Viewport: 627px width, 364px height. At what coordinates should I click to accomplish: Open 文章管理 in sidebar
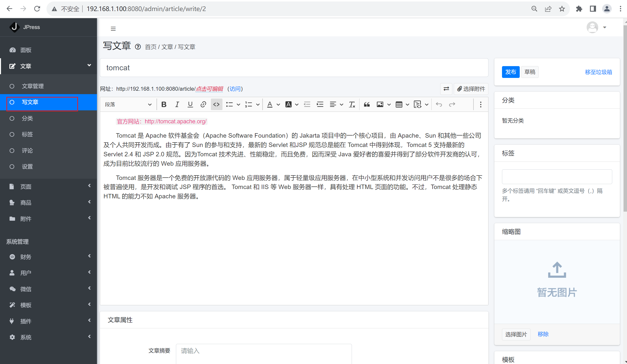(48, 86)
